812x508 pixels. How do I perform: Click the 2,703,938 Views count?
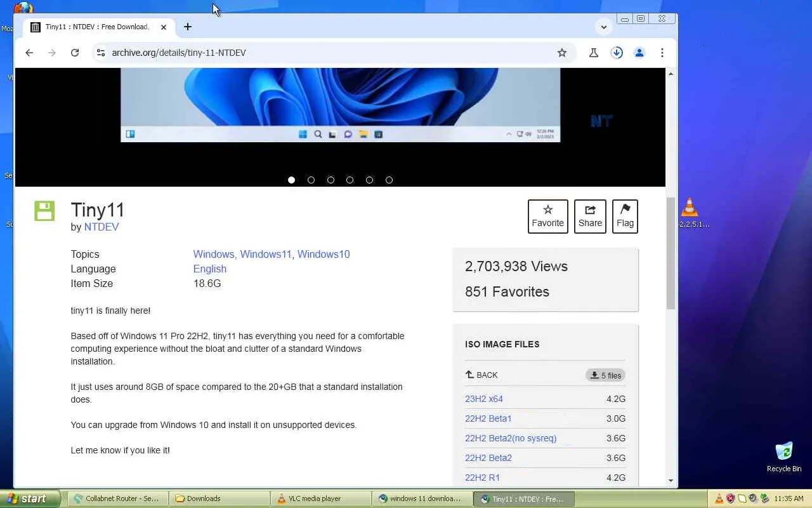[516, 267]
